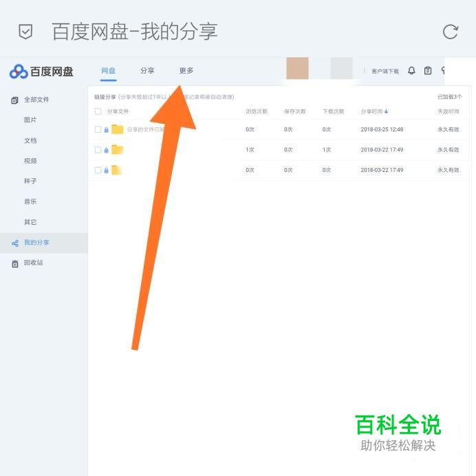The height and width of the screenshot is (476, 476).
Task: Click the 浏览次数 column header
Action: click(257, 111)
